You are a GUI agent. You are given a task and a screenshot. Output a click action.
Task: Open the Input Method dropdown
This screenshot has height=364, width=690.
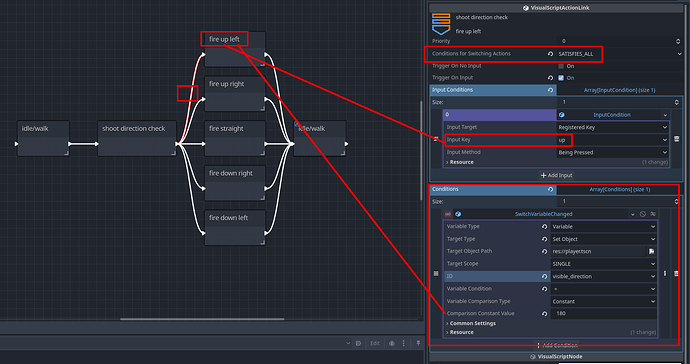click(613, 152)
